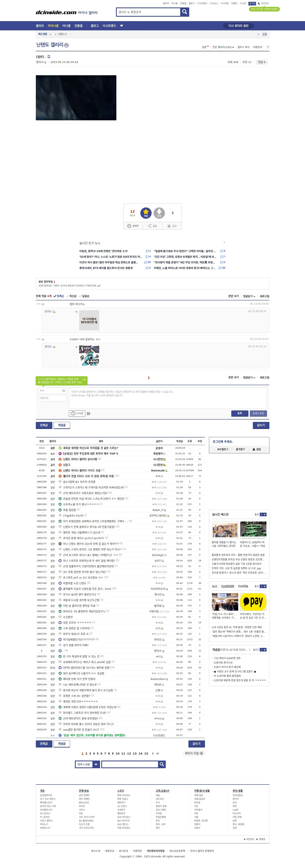The image size is (305, 868).
Task: Open the small dropdown after 이용안내
Action: pyautogui.click(x=268, y=47)
